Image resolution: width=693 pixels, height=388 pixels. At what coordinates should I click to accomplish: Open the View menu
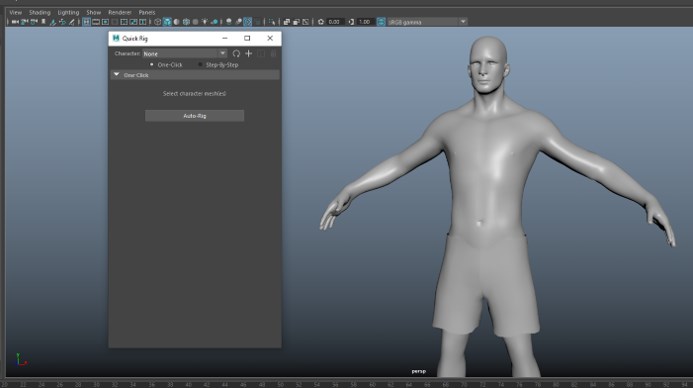pyautogui.click(x=15, y=12)
